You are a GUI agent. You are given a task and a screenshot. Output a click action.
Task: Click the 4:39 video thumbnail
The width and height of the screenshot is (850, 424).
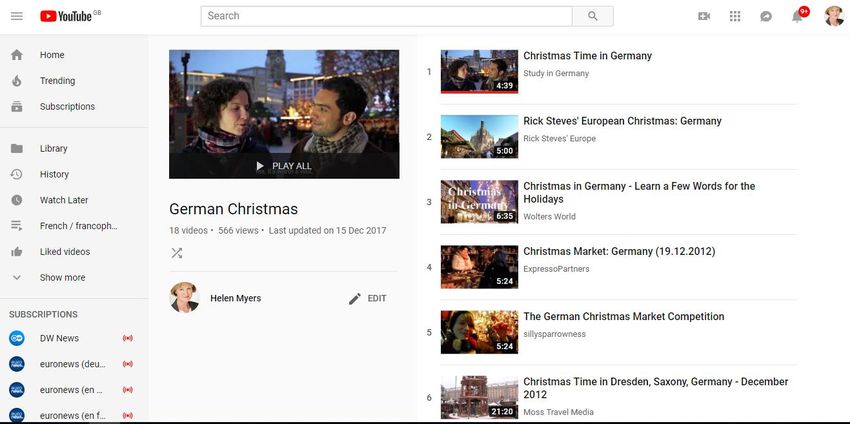click(479, 72)
